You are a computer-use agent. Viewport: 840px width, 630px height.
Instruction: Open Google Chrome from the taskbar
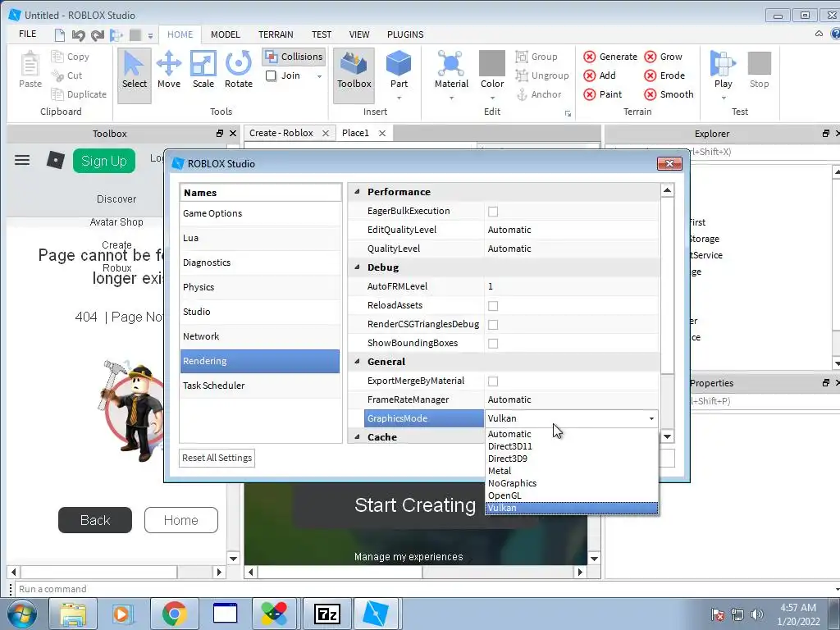(174, 614)
